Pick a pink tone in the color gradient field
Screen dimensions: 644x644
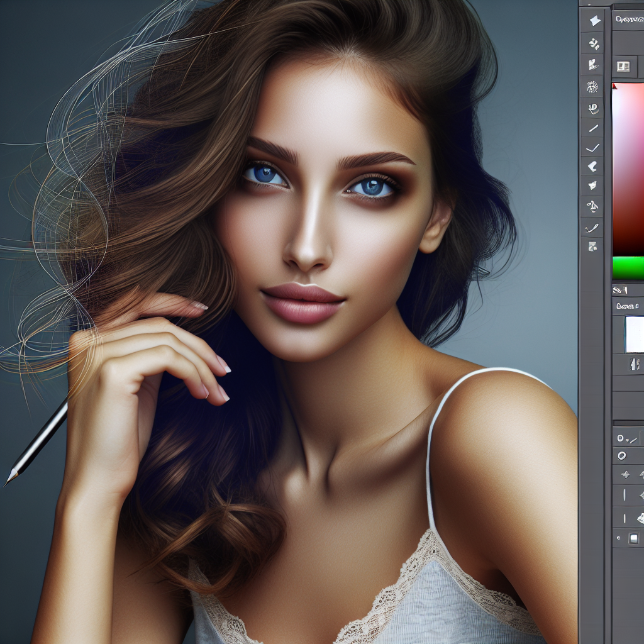(629, 138)
